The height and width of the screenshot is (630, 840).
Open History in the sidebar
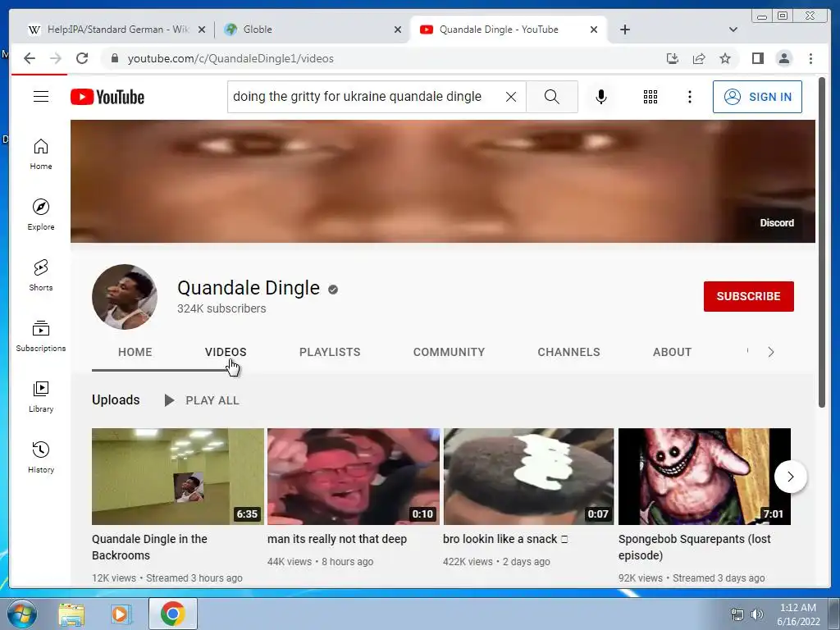point(41,457)
